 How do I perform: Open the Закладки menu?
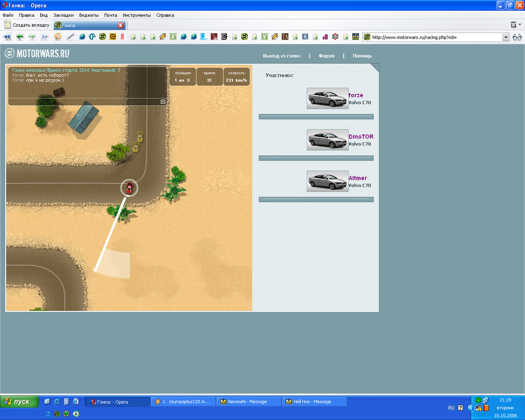[64, 15]
